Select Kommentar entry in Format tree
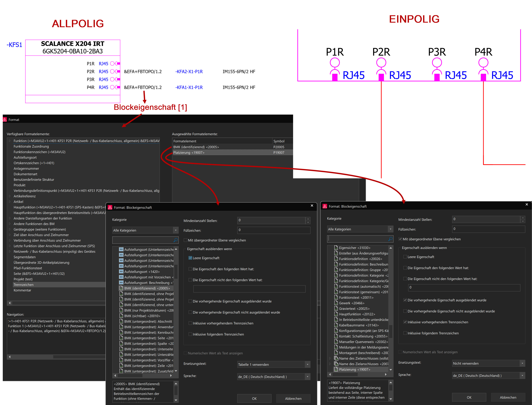 coord(22,290)
